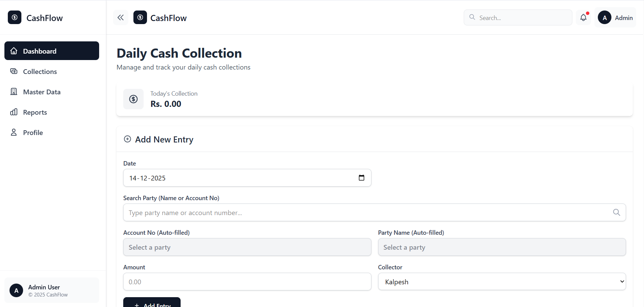Click the Admin User footer card
The height and width of the screenshot is (307, 644).
point(52,290)
